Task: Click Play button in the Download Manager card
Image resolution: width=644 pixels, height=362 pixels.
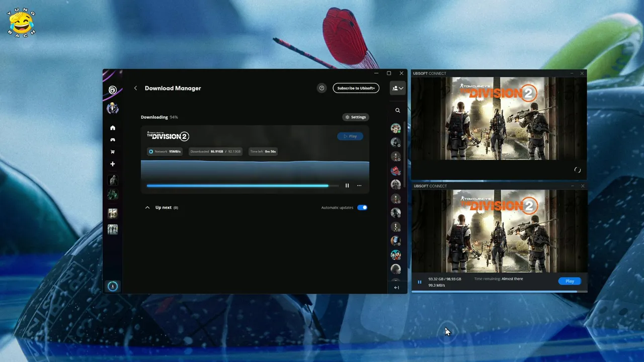Action: (350, 136)
